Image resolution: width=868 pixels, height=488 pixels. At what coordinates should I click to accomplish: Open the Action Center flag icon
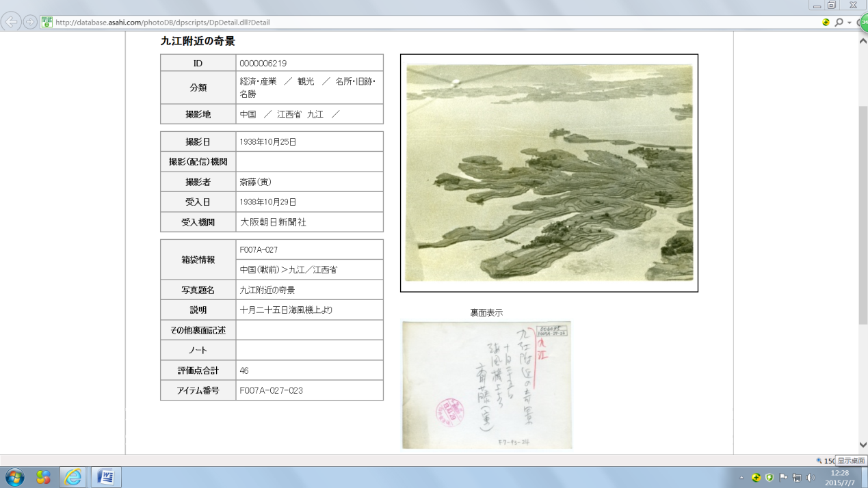pyautogui.click(x=784, y=478)
